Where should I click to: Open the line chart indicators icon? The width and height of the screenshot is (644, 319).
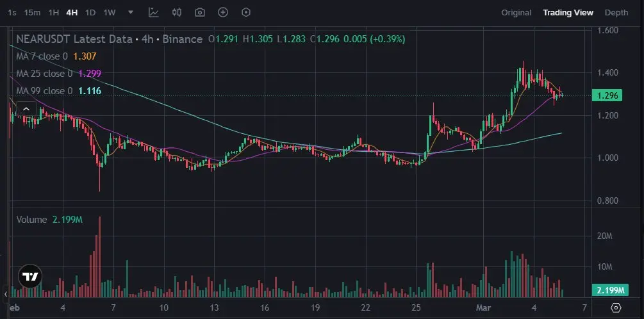[x=154, y=12]
